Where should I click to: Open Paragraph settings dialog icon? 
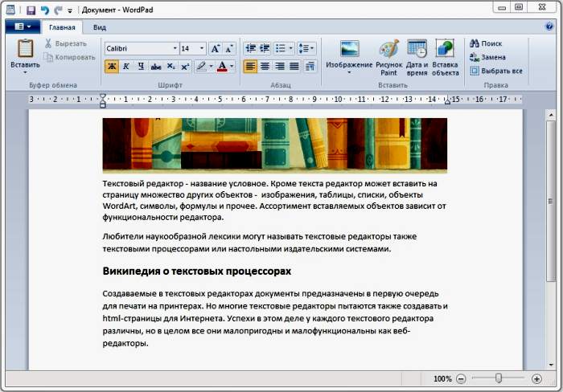pos(310,67)
